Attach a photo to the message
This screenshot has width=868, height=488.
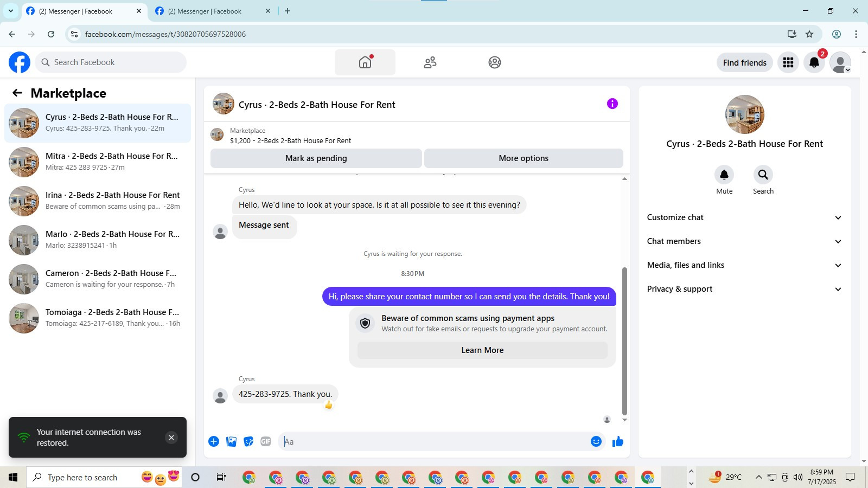[231, 441]
